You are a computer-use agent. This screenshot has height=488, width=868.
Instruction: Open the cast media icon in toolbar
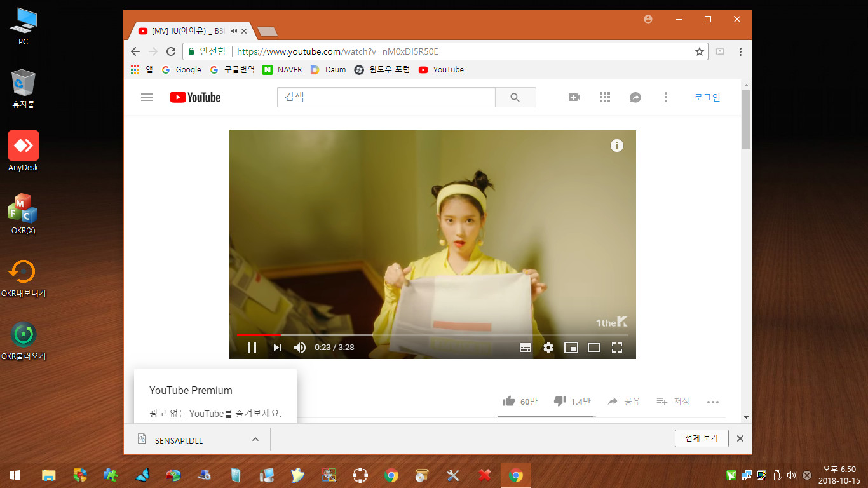(x=720, y=51)
